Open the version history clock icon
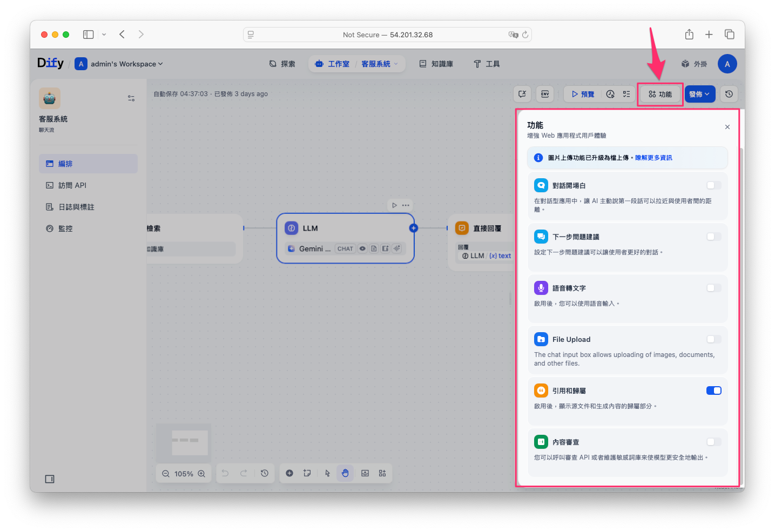This screenshot has width=775, height=532. (729, 94)
